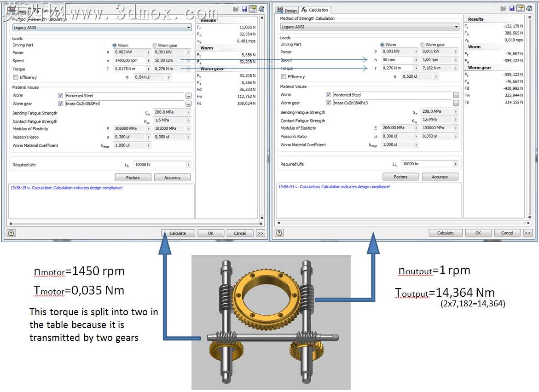The height and width of the screenshot is (392, 539).
Task: Open arrow beside 7,182 N m torque field
Action: [456, 68]
